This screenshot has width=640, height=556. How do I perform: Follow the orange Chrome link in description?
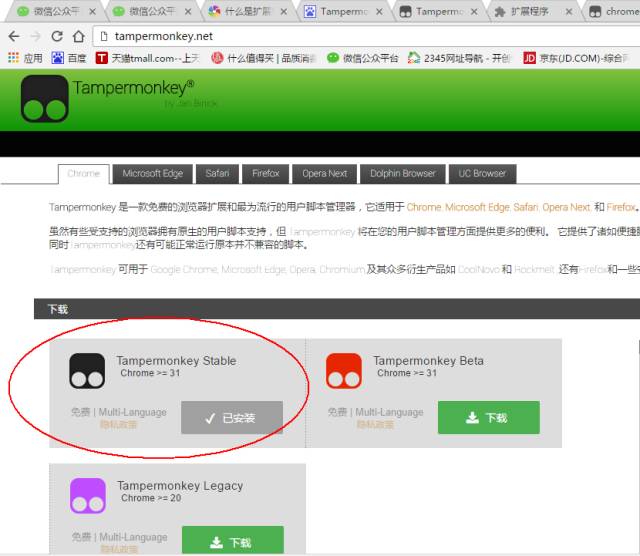tap(424, 207)
